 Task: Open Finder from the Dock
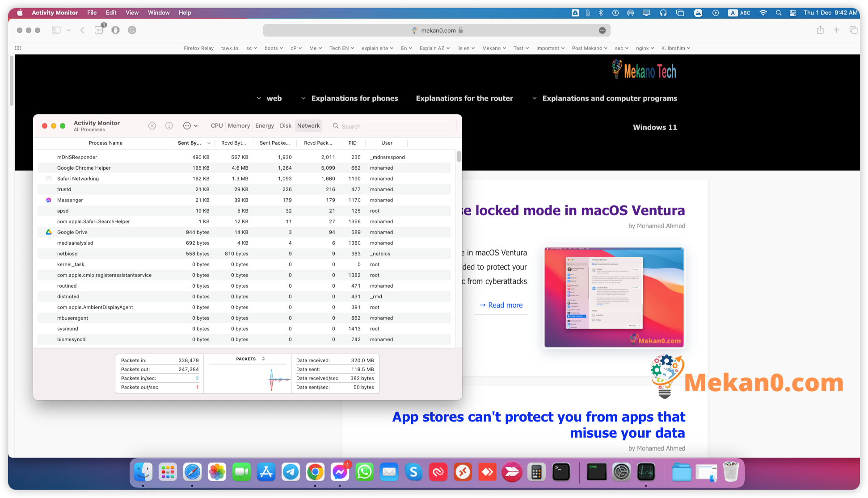coord(143,472)
